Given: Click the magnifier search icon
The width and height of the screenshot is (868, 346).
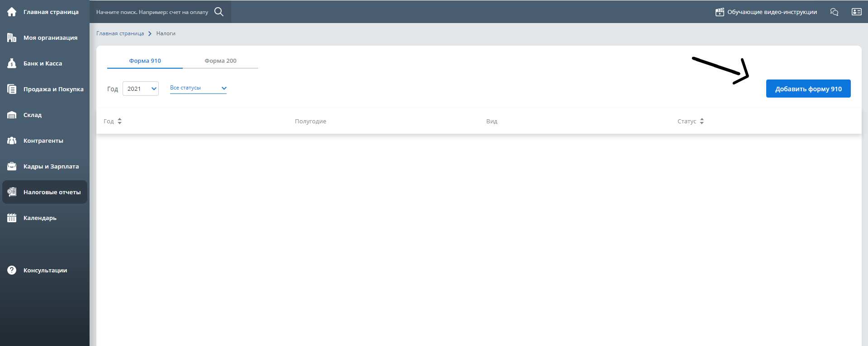Looking at the screenshot, I should (x=219, y=12).
